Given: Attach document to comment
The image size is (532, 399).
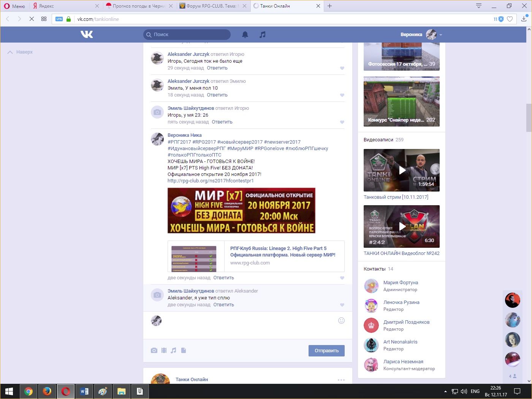Looking at the screenshot, I should point(184,350).
